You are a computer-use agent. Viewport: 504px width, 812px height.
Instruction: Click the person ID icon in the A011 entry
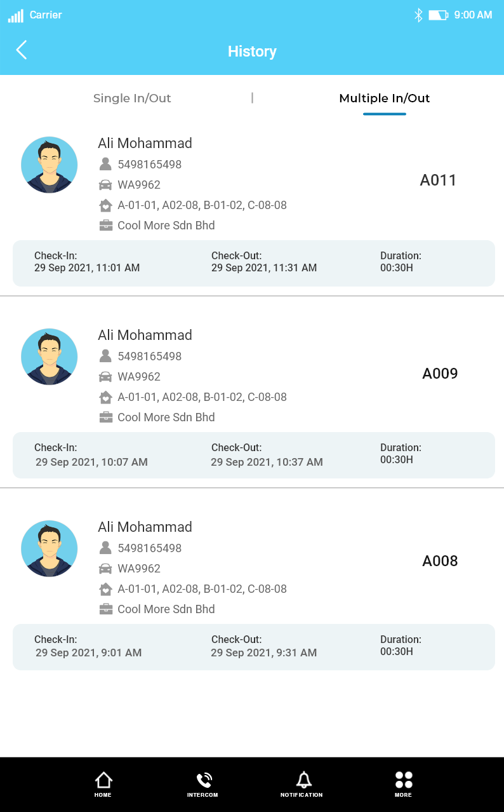click(105, 164)
